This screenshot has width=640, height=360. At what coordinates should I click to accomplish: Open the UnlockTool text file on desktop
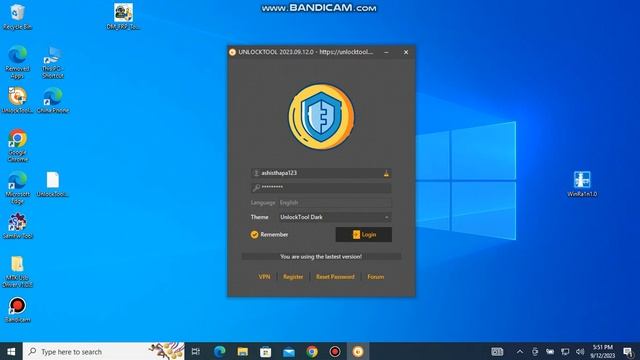pos(53,184)
